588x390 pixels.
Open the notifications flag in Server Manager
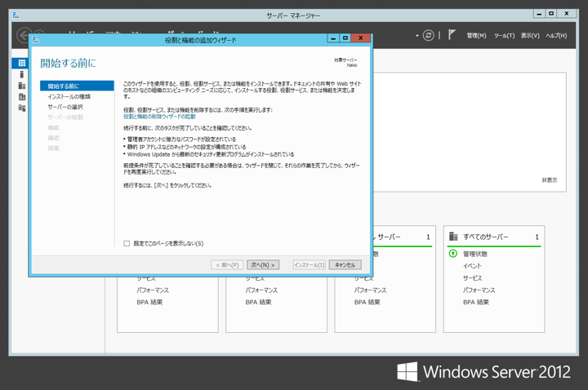452,35
